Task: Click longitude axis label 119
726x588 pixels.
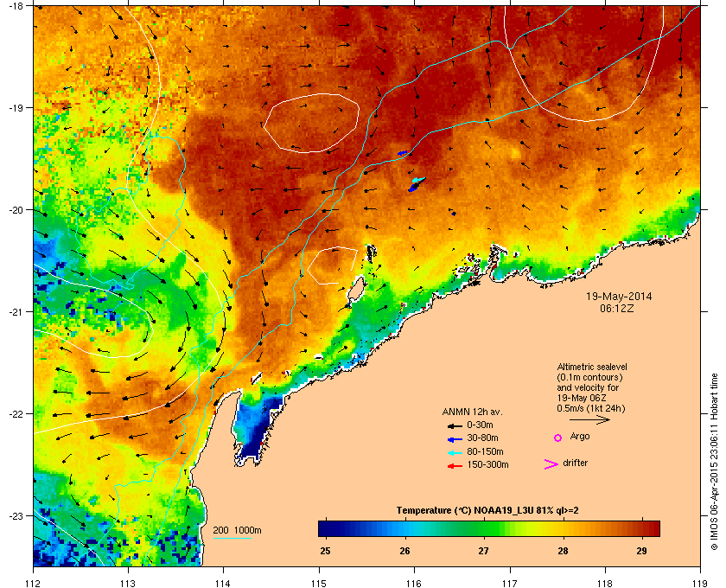Action: coord(700,584)
